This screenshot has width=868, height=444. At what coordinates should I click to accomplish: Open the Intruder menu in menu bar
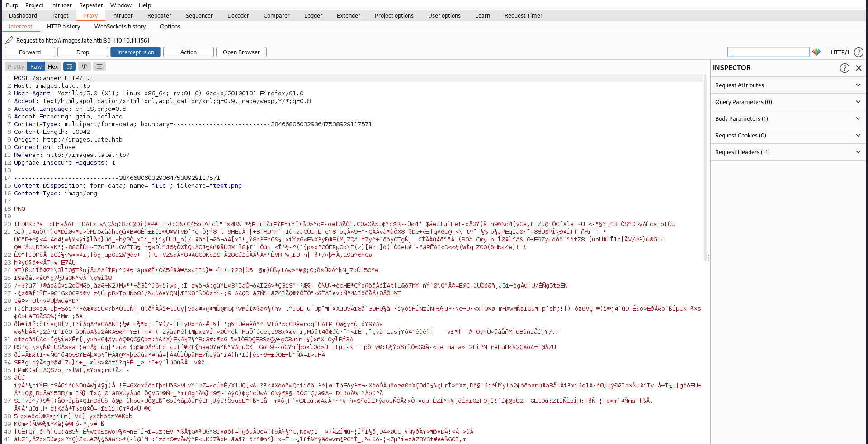point(61,5)
